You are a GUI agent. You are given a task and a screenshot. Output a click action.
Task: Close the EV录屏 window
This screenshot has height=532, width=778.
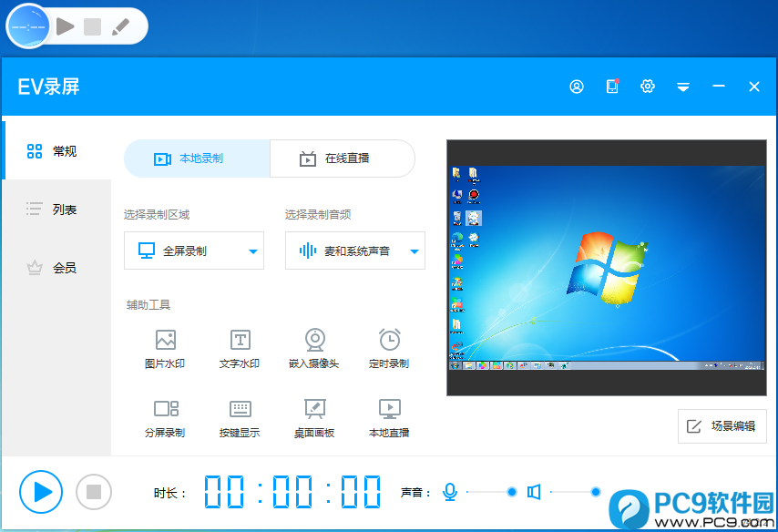point(754,87)
